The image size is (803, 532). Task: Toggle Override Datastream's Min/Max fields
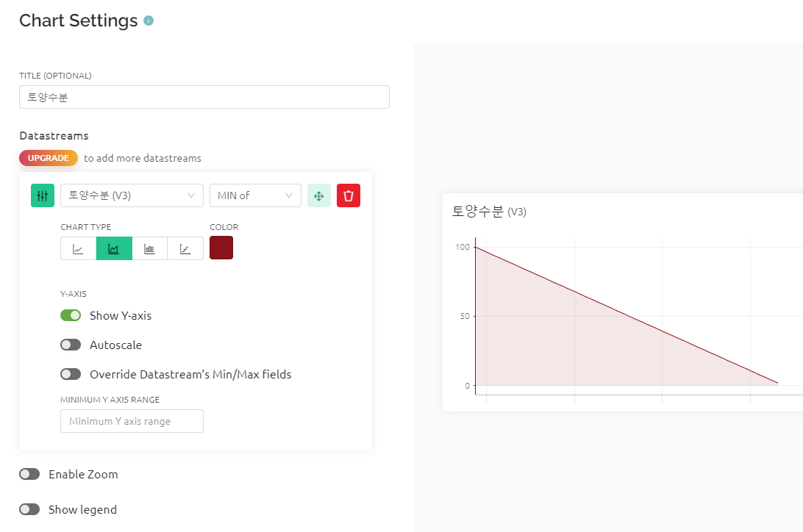pos(71,374)
